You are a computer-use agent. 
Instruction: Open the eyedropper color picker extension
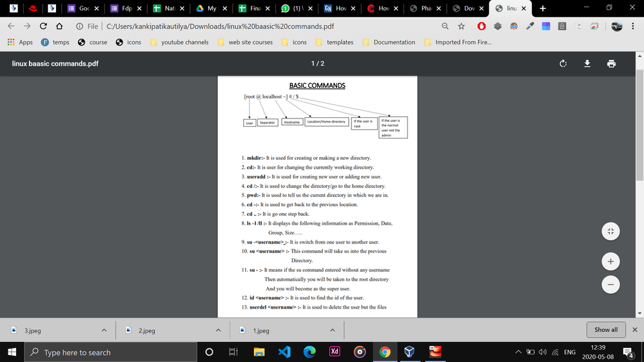(x=530, y=26)
